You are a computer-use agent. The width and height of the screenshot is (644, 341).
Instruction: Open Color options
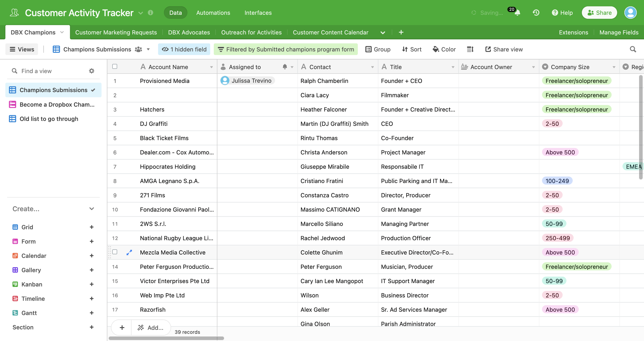tap(444, 49)
